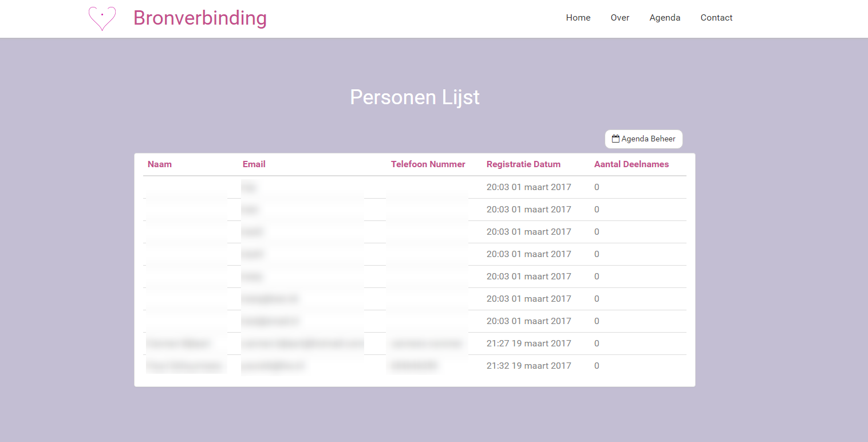This screenshot has width=868, height=442.
Task: Click the Telefoon Nummer column header
Action: click(428, 164)
